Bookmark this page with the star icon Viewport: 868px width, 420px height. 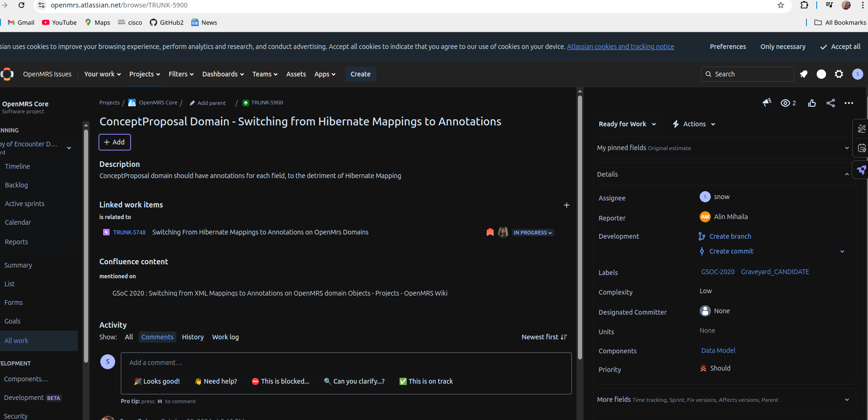coord(781,5)
